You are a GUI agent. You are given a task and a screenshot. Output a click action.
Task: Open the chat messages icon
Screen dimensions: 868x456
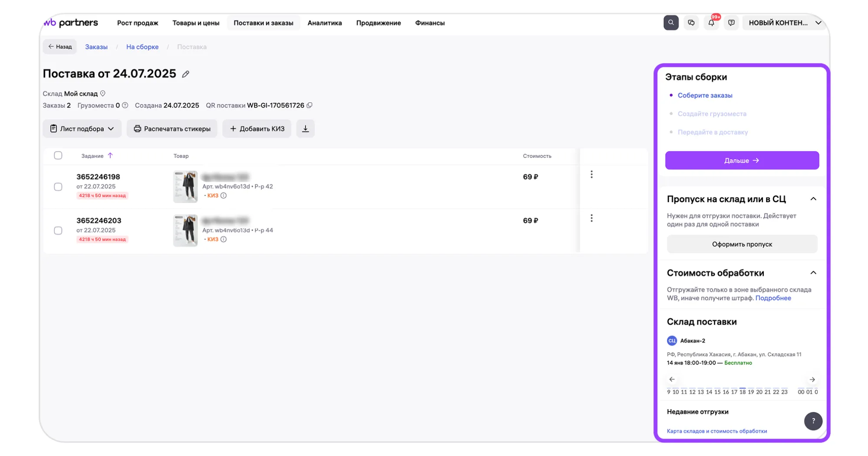click(x=691, y=23)
